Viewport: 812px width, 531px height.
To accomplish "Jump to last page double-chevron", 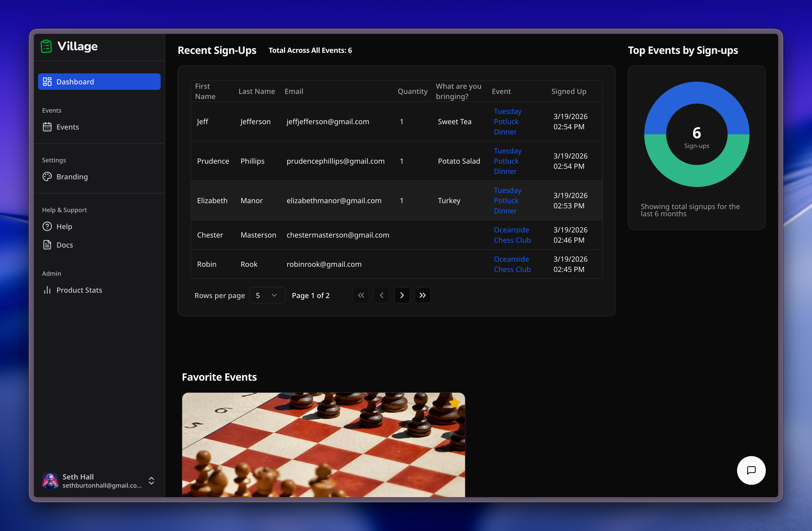I will tap(422, 295).
